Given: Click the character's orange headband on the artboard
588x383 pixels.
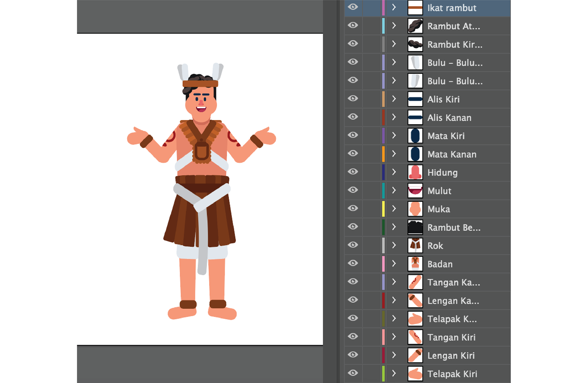Looking at the screenshot, I should pyautogui.click(x=200, y=84).
